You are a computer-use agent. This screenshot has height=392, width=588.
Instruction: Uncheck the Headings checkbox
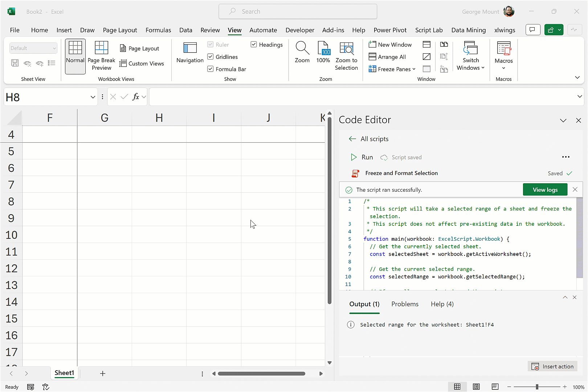click(254, 44)
